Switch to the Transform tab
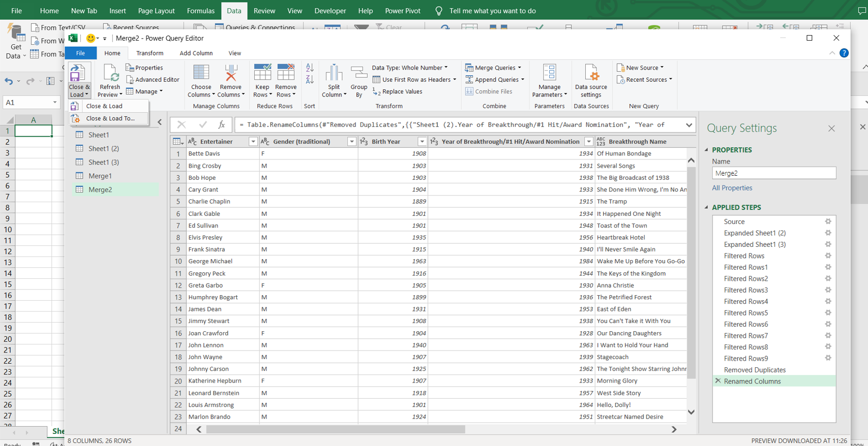The image size is (868, 446). (x=149, y=53)
